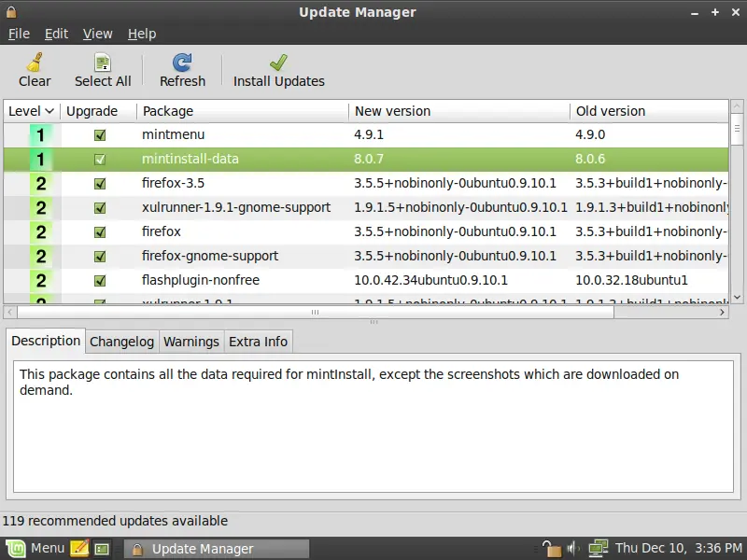
Task: Click the Menu label in the taskbar
Action: (x=48, y=548)
